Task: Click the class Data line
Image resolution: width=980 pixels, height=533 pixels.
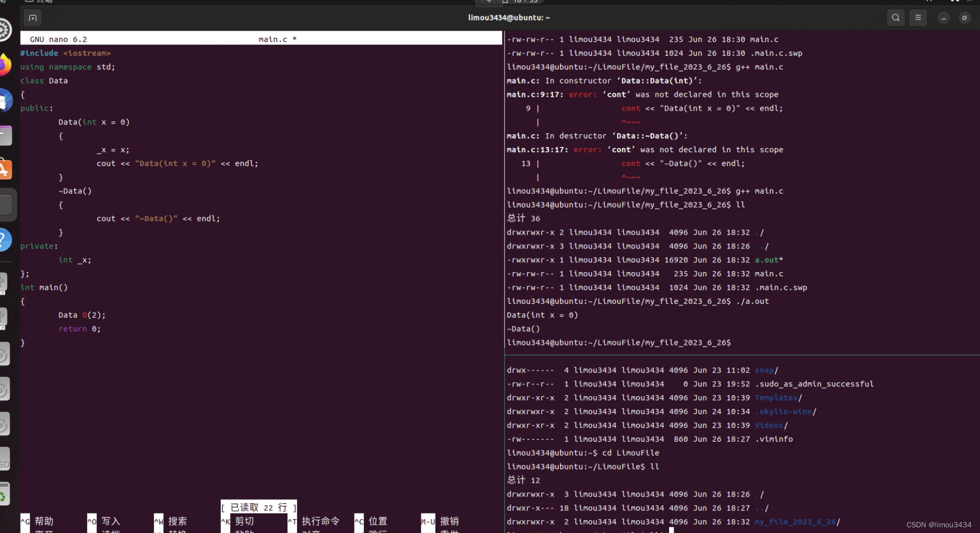Action: pos(44,81)
